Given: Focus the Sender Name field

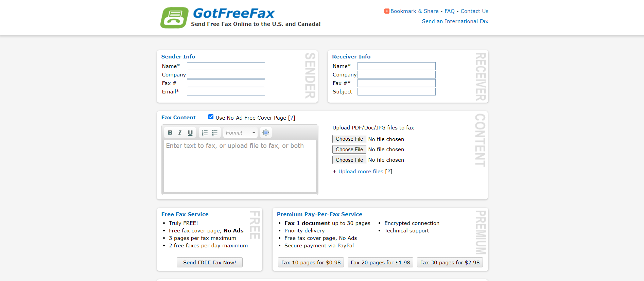Looking at the screenshot, I should coord(226,66).
